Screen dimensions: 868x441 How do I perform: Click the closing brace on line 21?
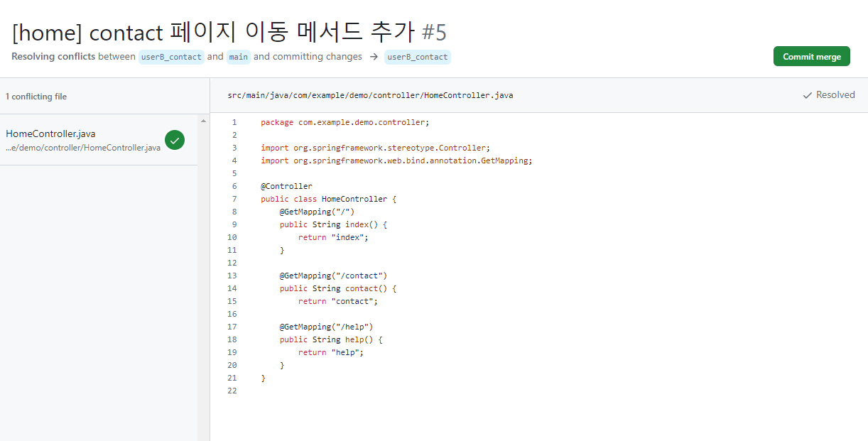(x=263, y=378)
